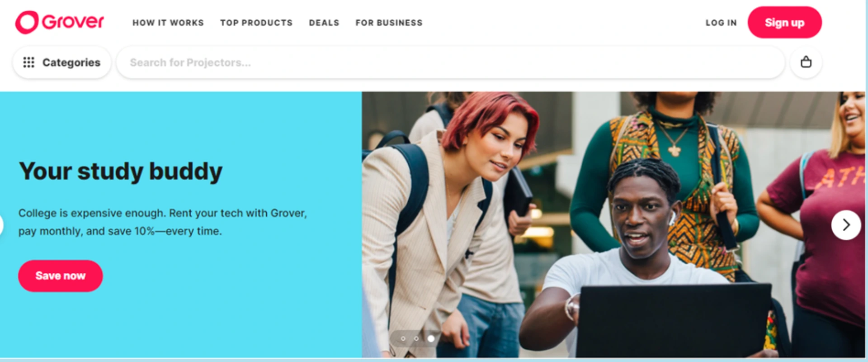Click the pink Sign up button
Viewport: 868px width, 362px height.
[784, 22]
